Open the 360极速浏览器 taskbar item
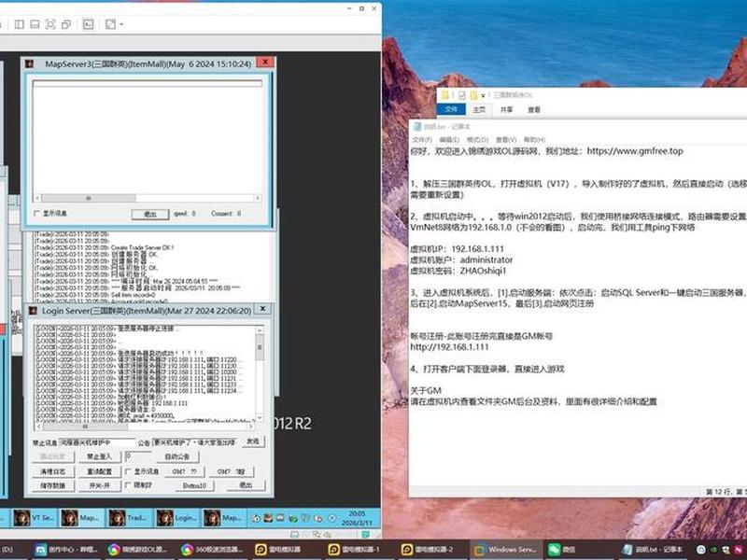Image resolution: width=747 pixels, height=560 pixels. click(x=212, y=550)
